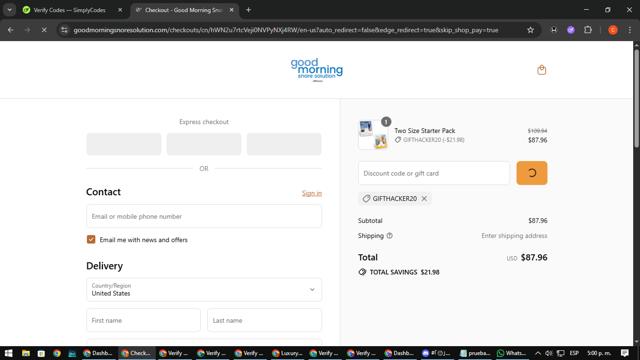View site information icon in address bar
Screen dimensions: 640x360
tap(64, 30)
